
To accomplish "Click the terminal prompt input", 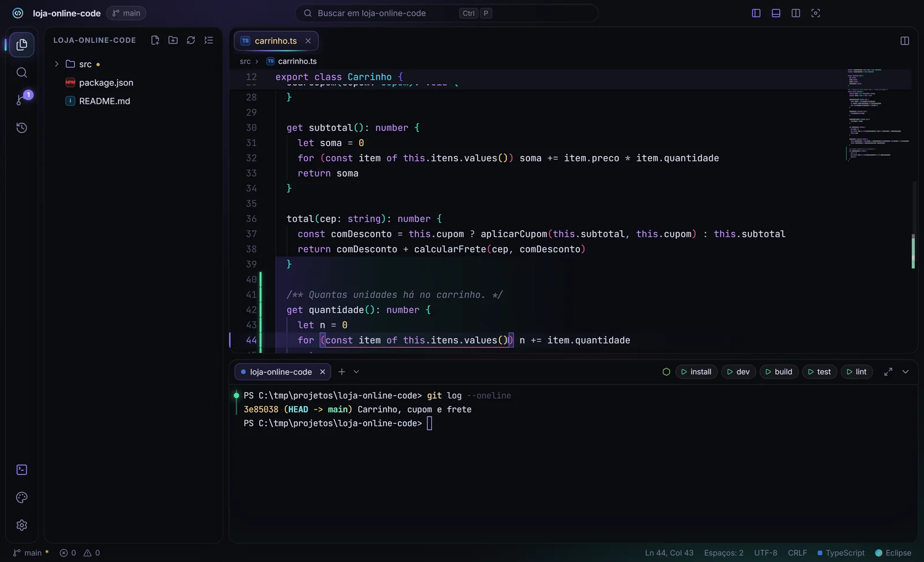I will coord(429,424).
